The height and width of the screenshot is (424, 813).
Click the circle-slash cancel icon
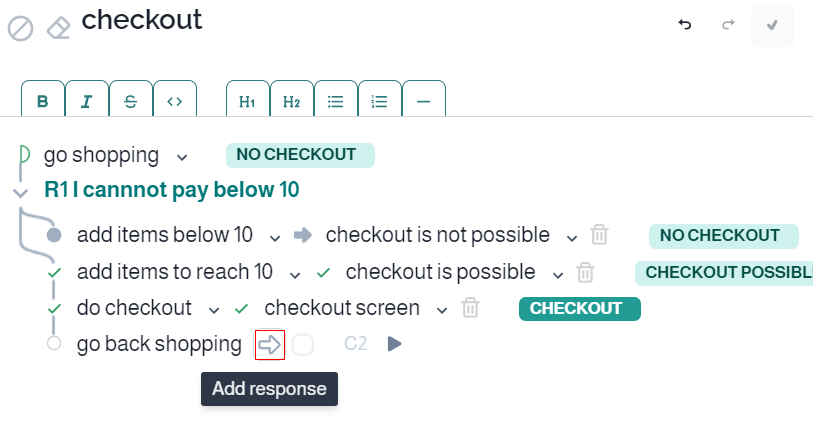click(21, 29)
